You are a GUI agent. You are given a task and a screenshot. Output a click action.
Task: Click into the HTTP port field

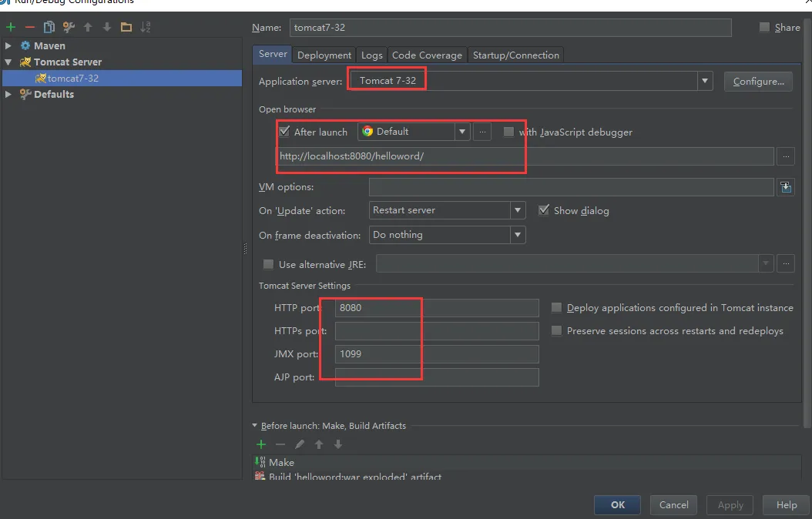437,308
